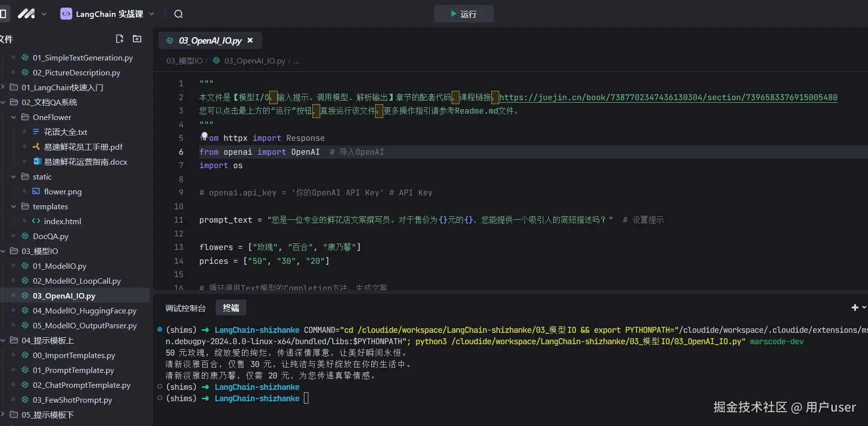Click the new folder icon in file panel
Image resolution: width=868 pixels, height=426 pixels.
point(137,39)
